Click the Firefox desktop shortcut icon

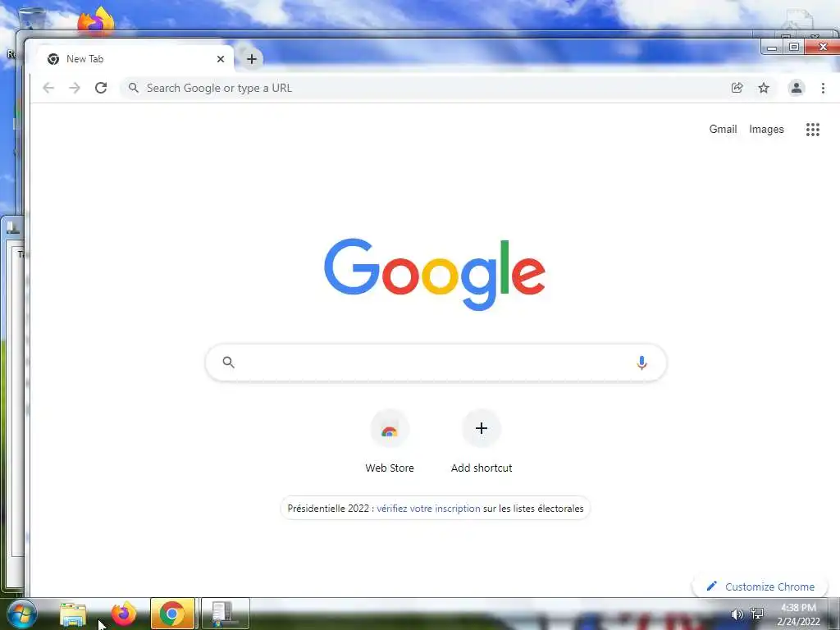(96, 21)
